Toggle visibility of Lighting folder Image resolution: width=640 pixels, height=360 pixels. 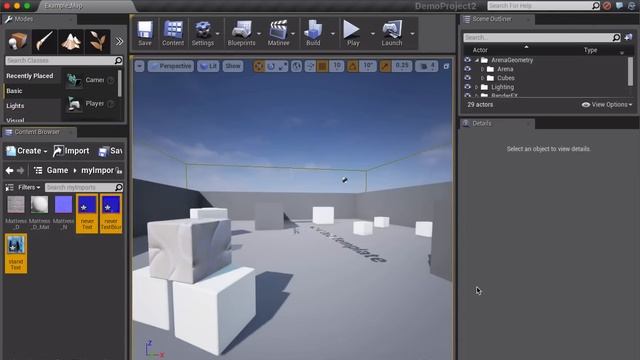click(467, 87)
